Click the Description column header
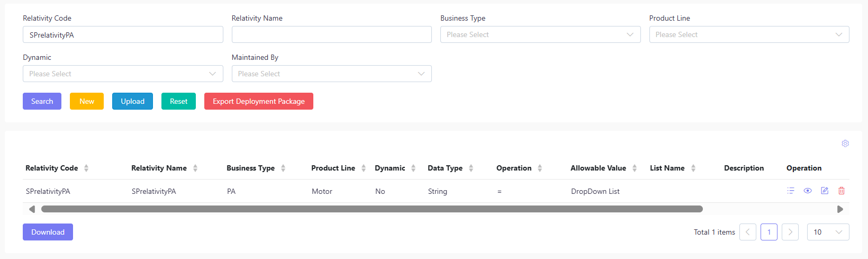868x259 pixels. click(x=744, y=168)
